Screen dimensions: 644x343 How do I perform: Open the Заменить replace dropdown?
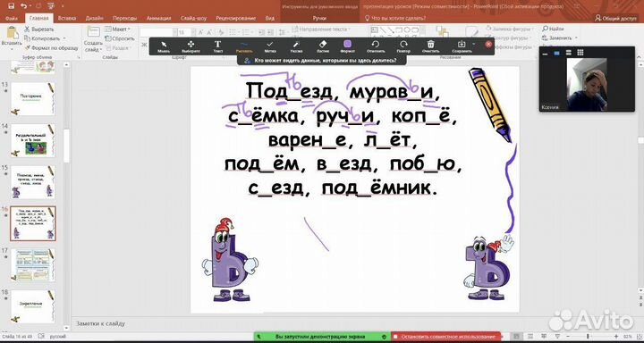560,38
